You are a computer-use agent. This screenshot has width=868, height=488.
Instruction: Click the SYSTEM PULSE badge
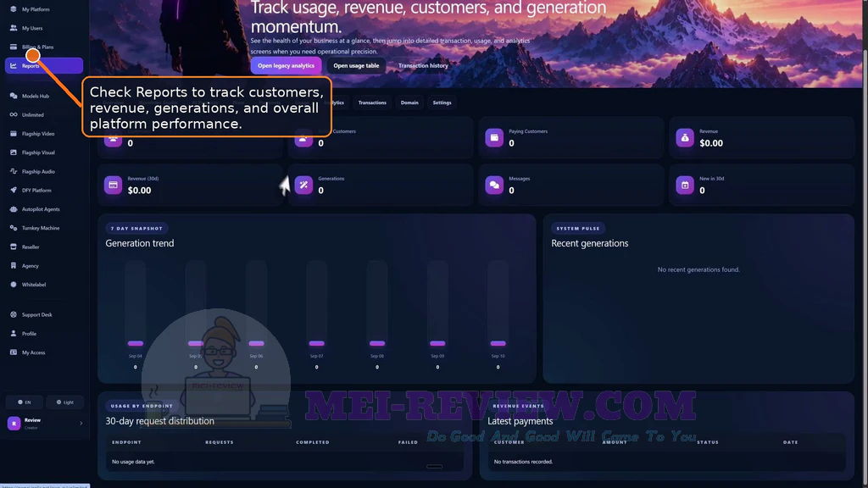tap(578, 229)
